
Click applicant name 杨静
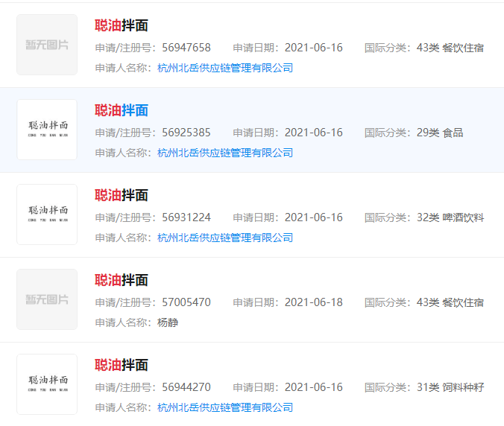[168, 322]
